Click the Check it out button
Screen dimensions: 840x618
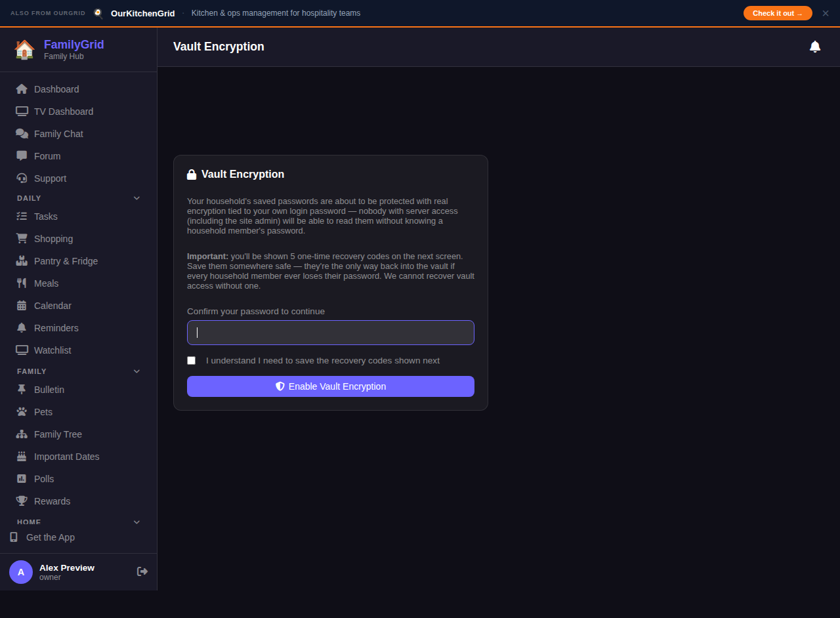(x=778, y=13)
